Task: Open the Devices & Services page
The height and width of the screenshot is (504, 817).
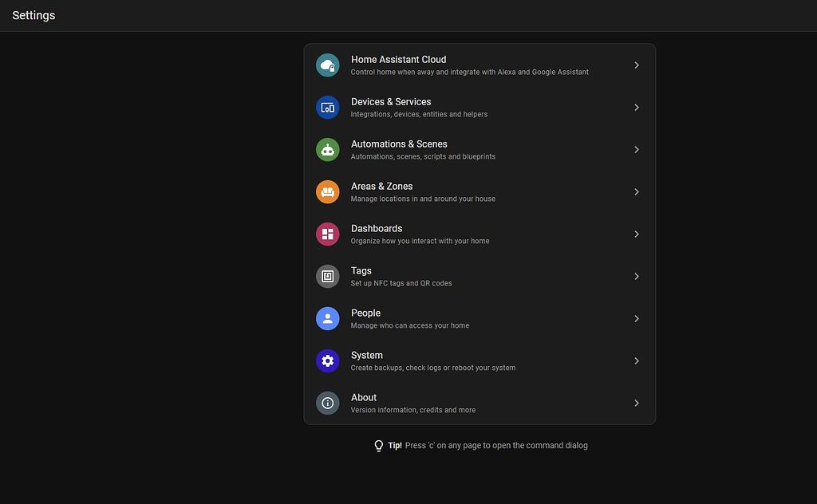Action: (479, 107)
